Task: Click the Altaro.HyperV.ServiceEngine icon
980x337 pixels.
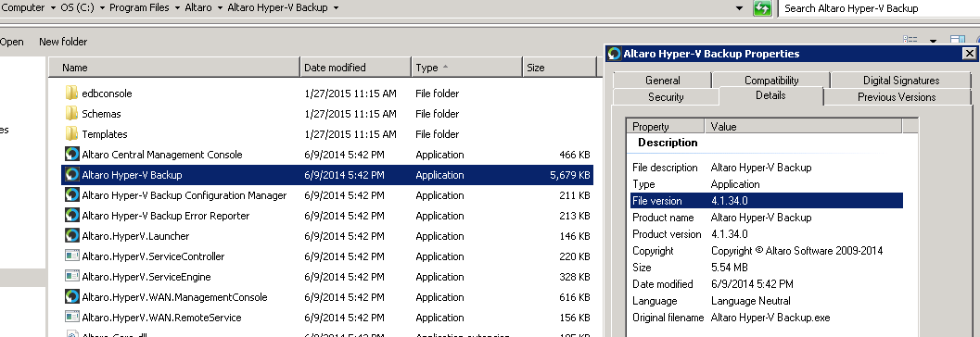Action: pyautogui.click(x=72, y=277)
